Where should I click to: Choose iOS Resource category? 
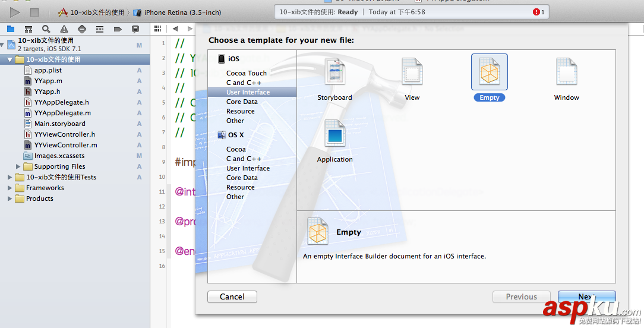coord(240,111)
